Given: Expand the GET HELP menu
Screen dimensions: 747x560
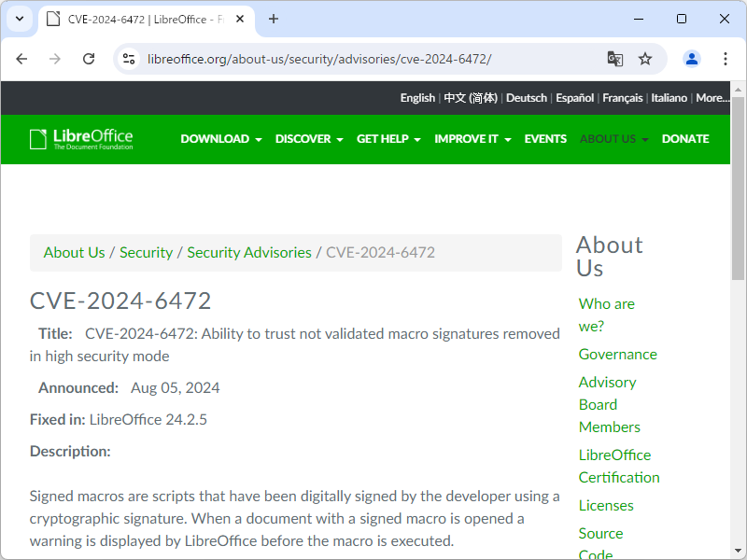Looking at the screenshot, I should 388,139.
